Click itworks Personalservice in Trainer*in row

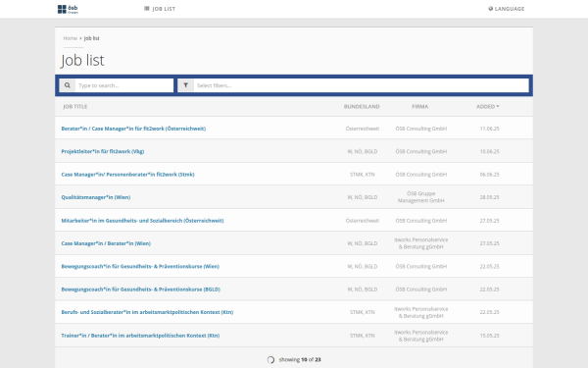420,336
